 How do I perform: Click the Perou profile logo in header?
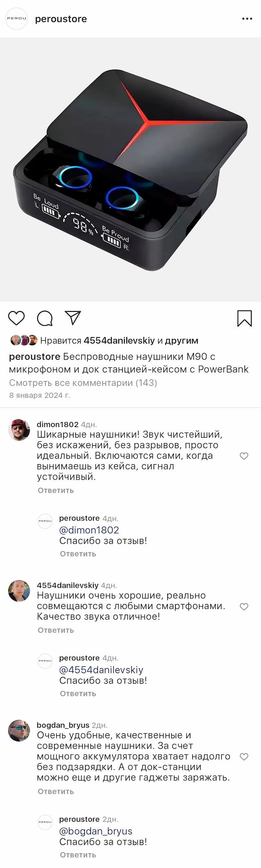click(16, 19)
